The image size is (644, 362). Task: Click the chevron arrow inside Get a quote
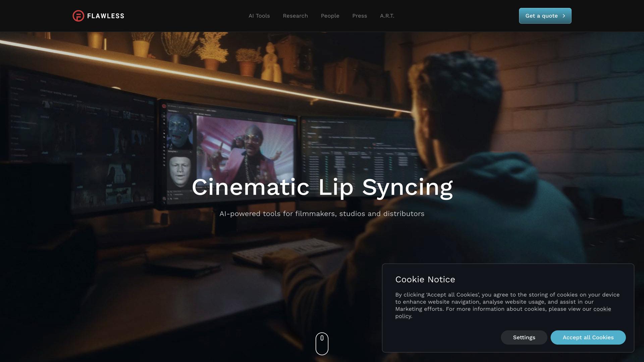(x=564, y=16)
